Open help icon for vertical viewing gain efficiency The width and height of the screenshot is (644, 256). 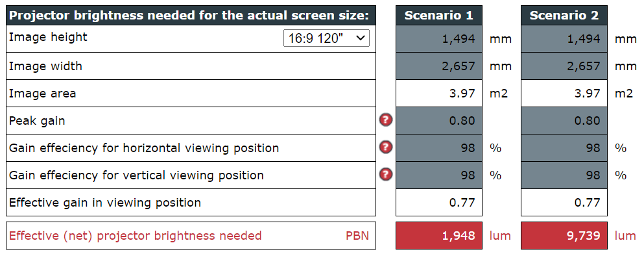pos(385,175)
